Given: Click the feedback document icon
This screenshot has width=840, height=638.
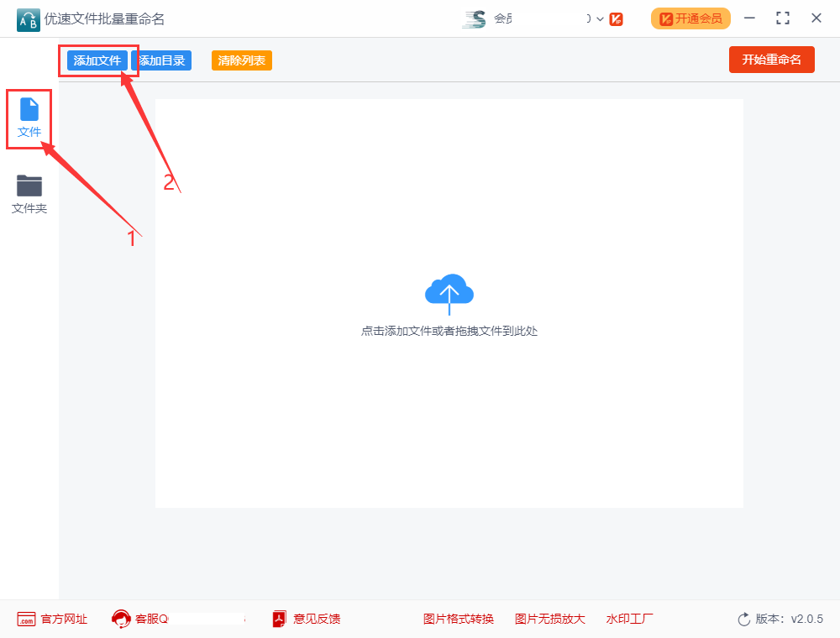Looking at the screenshot, I should [279, 620].
